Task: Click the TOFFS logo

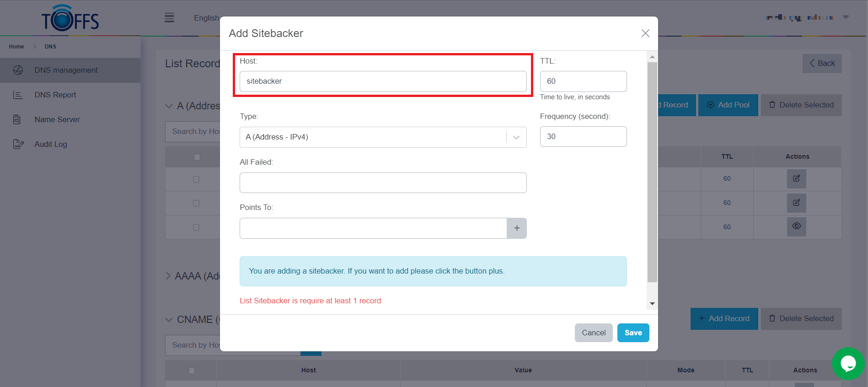Action: coord(70,18)
